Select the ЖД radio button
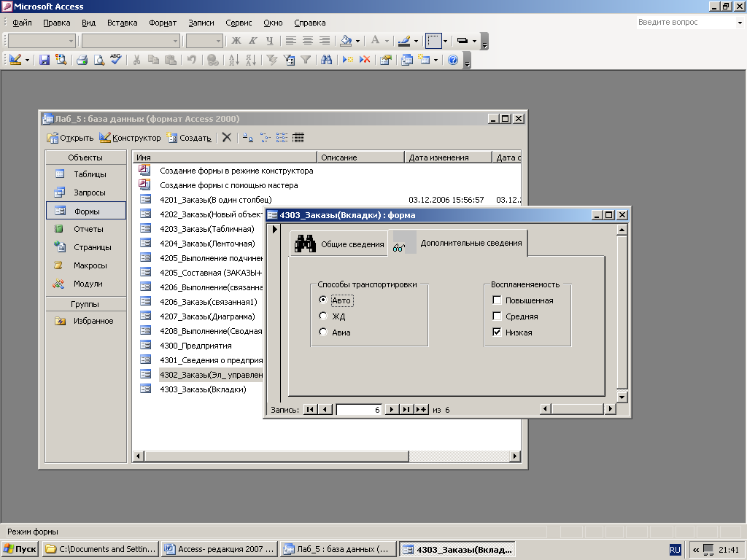The image size is (747, 560). (323, 316)
